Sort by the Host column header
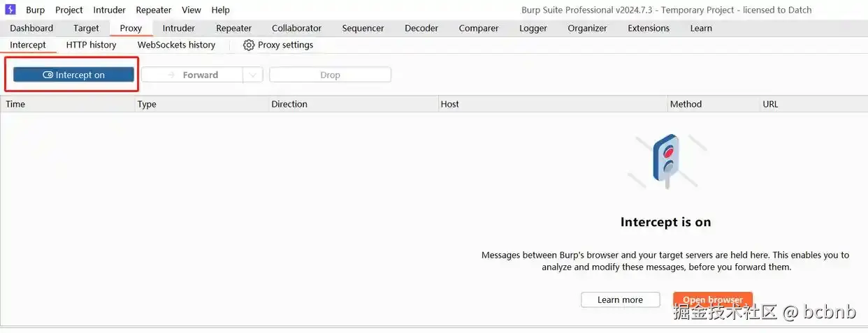Image resolution: width=868 pixels, height=333 pixels. (x=553, y=104)
